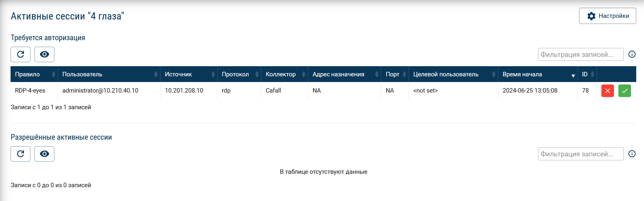
Task: Open the Настройки settings button
Action: pos(607,16)
